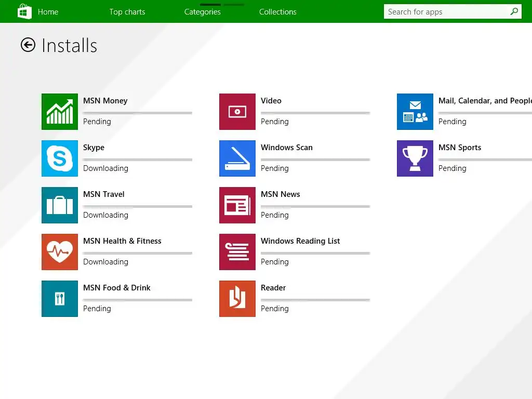The image size is (532, 399).
Task: Select the MSN Health & Fitness title
Action: click(x=122, y=241)
